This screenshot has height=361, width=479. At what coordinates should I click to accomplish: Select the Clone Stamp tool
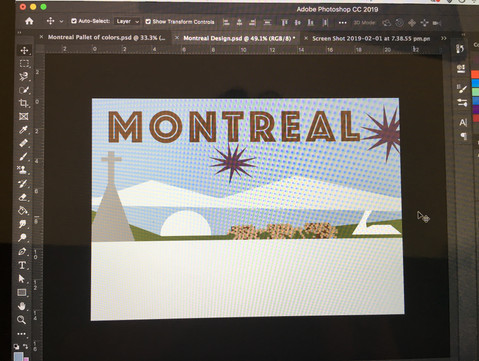tap(23, 170)
